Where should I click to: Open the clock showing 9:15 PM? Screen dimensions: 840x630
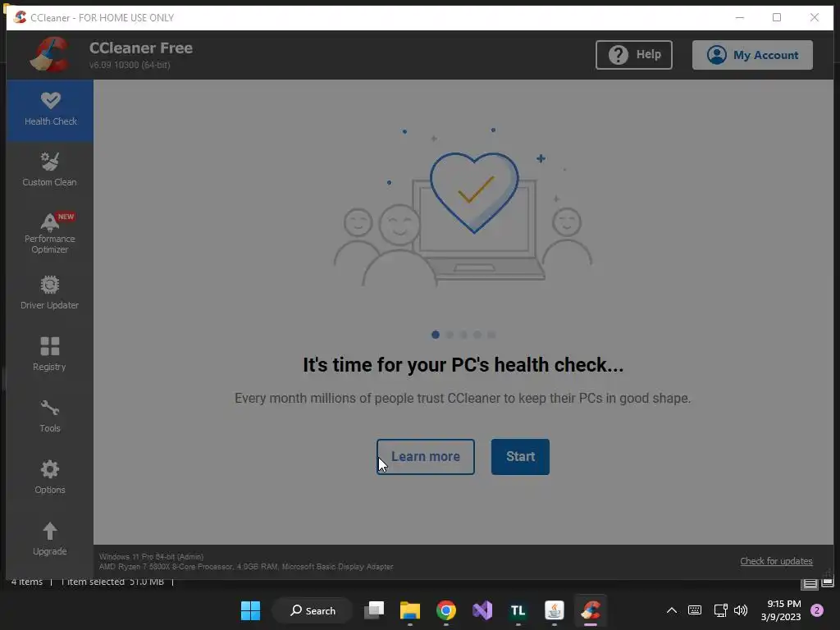(x=781, y=610)
